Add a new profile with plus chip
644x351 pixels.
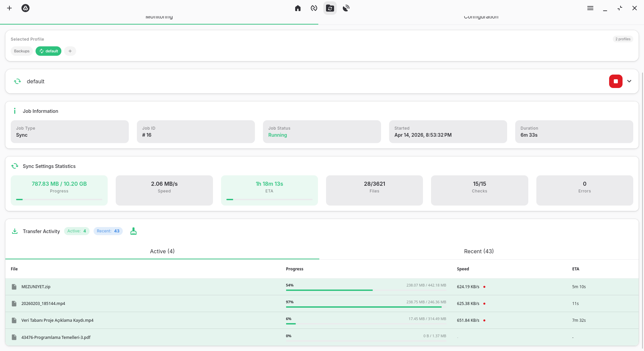tap(70, 51)
